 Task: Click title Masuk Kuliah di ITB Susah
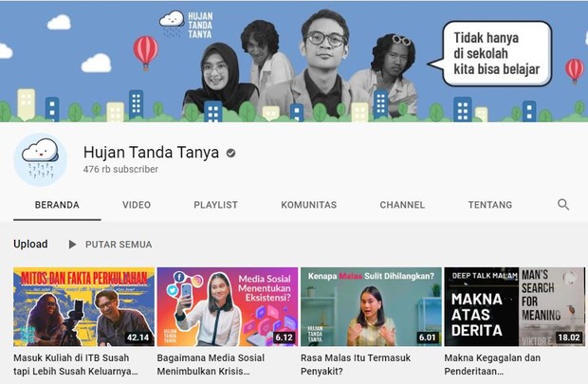point(75,364)
